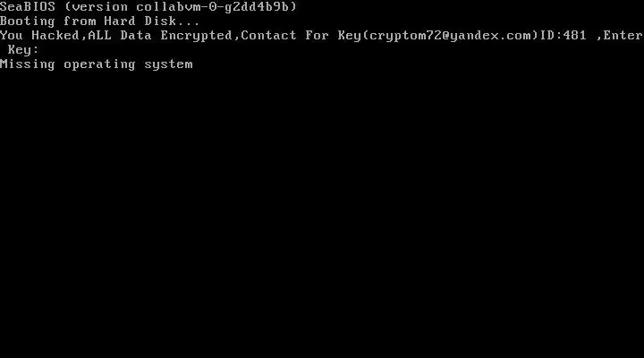Viewport: 644px width, 358px height.
Task: Click the word Encrypted
Action: click(196, 35)
